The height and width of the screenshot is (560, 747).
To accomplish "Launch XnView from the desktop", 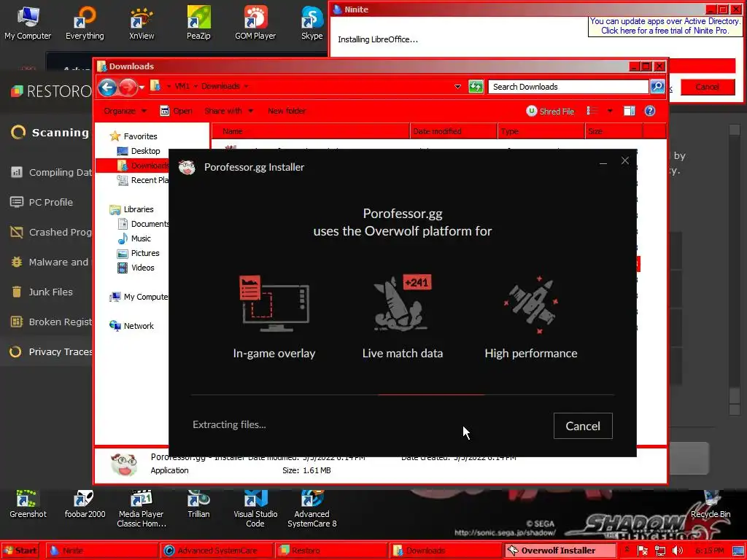I will pos(142,23).
